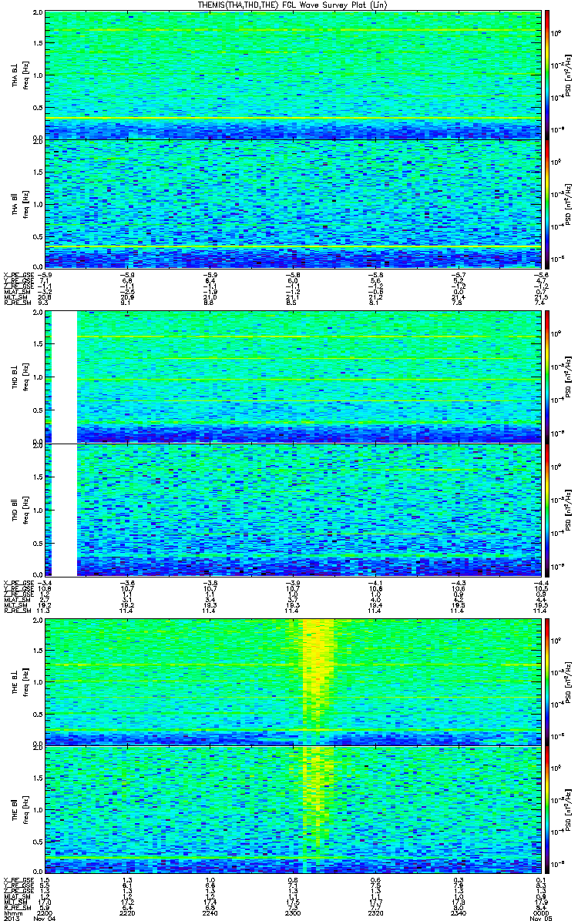Click the 'THA B⊥ freq [Hz]' axis label
The image size is (578, 924).
(19, 75)
